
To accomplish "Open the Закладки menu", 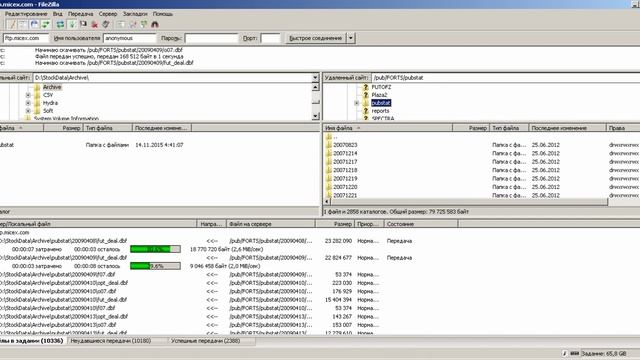I will point(135,14).
